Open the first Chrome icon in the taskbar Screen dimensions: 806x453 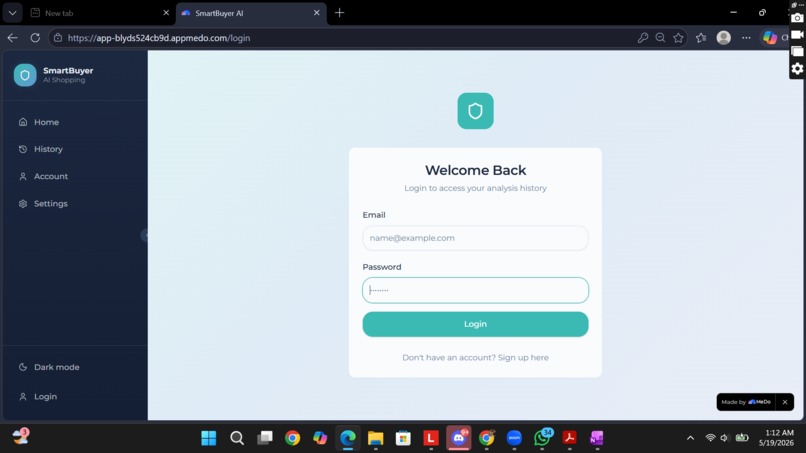click(292, 438)
